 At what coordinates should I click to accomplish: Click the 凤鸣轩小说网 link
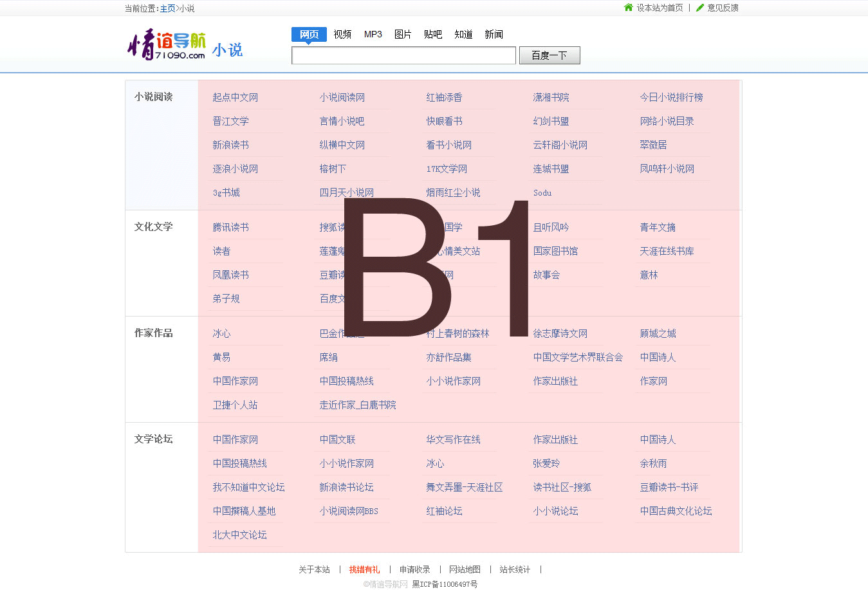pyautogui.click(x=667, y=169)
